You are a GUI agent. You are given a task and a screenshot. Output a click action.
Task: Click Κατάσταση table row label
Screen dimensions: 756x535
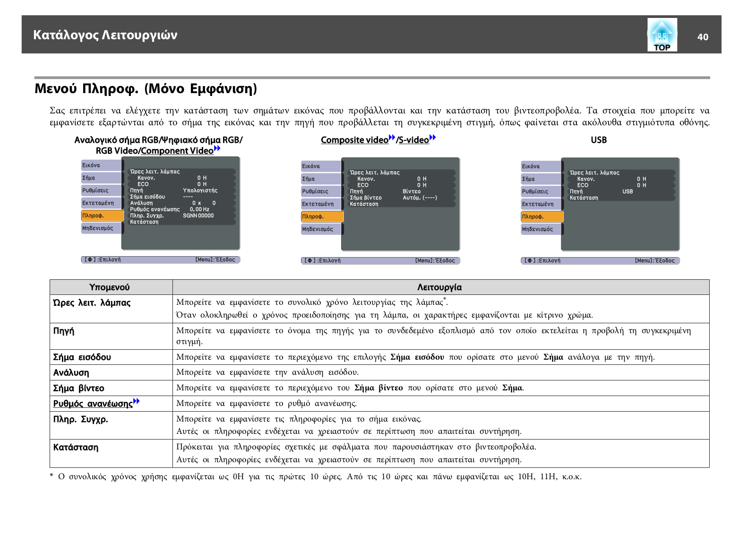pos(76,447)
